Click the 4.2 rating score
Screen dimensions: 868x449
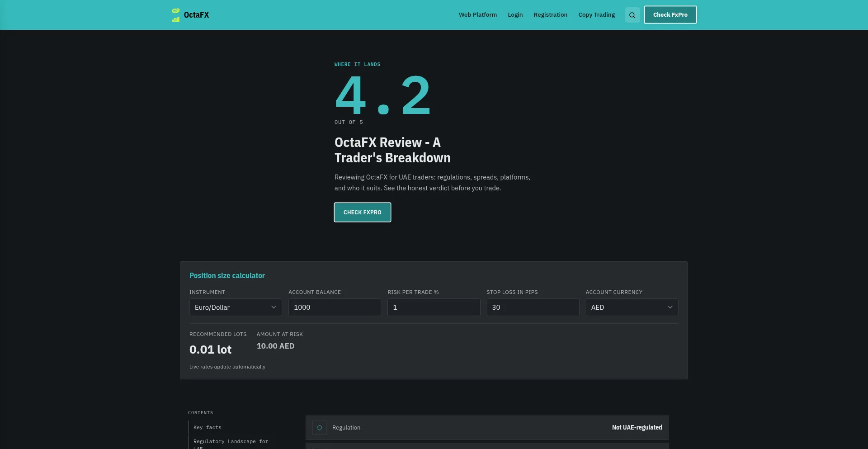coord(382,95)
